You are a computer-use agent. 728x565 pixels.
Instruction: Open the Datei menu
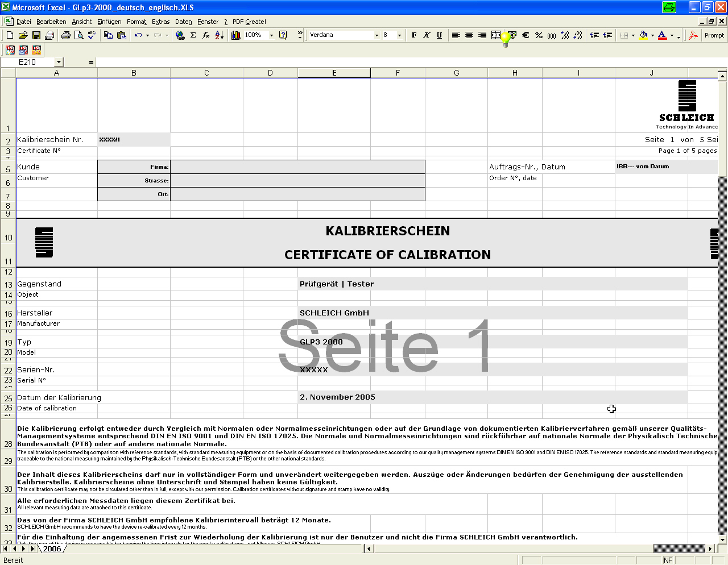(x=24, y=22)
